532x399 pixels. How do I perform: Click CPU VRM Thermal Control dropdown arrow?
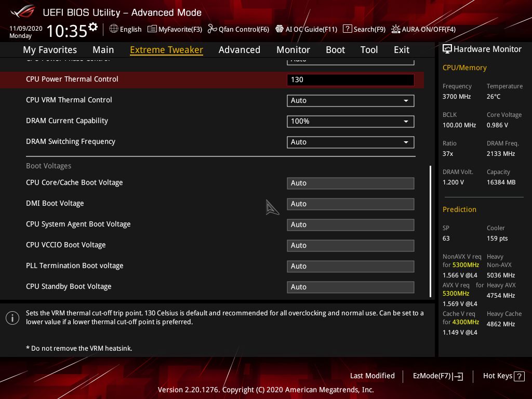click(406, 101)
